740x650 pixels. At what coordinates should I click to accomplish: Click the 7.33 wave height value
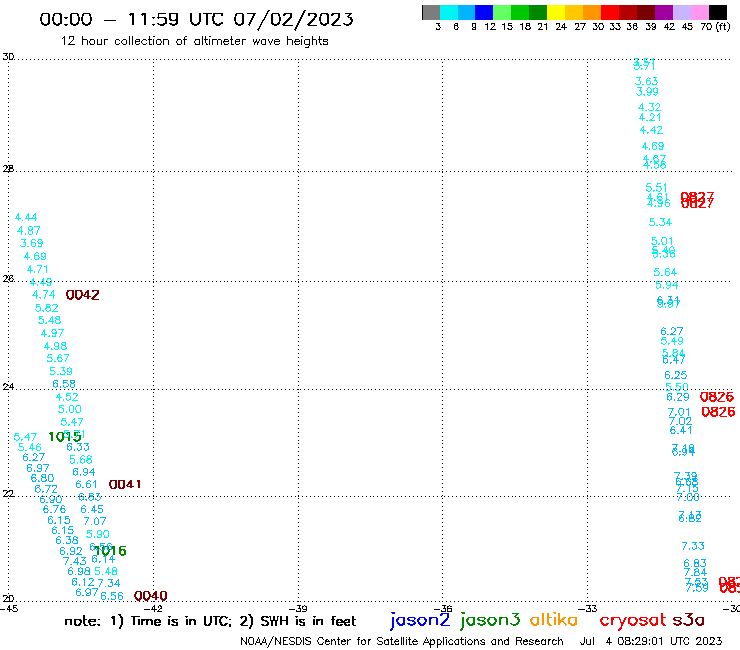(x=693, y=546)
